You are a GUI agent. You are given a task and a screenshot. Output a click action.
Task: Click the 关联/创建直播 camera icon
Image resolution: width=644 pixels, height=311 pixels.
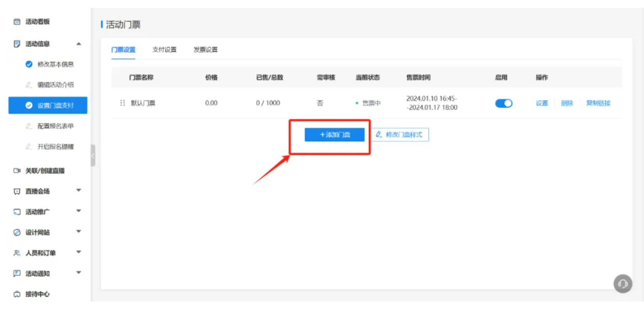17,171
